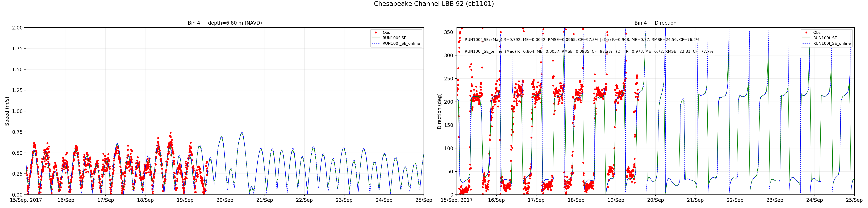Click the "0.75" speed axis tick label

tap(17, 132)
